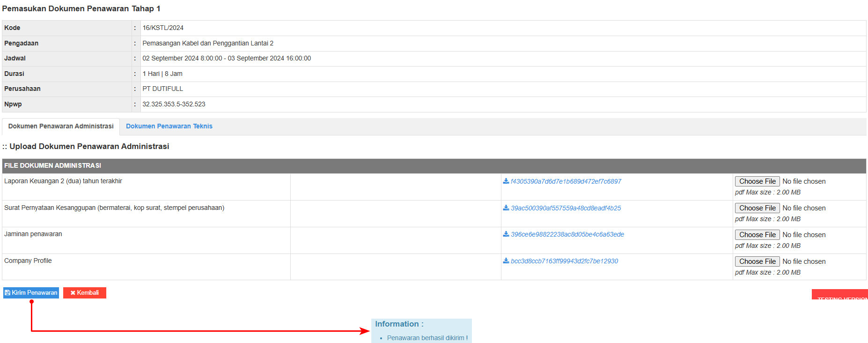The image size is (868, 343).
Task: Click download icon for Laporan Keuangan file
Action: pyautogui.click(x=506, y=181)
